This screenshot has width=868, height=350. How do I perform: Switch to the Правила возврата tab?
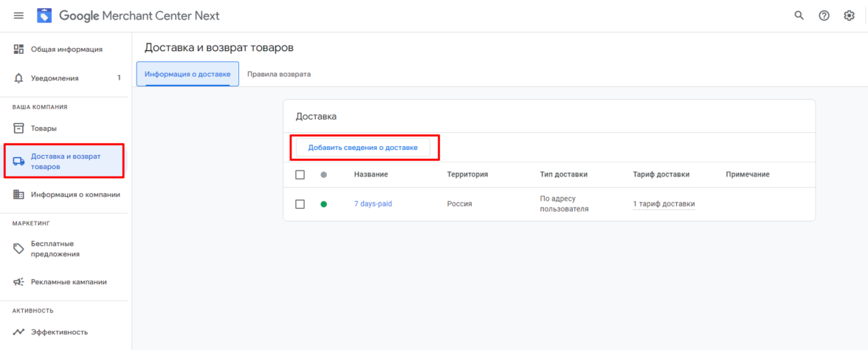coord(279,75)
